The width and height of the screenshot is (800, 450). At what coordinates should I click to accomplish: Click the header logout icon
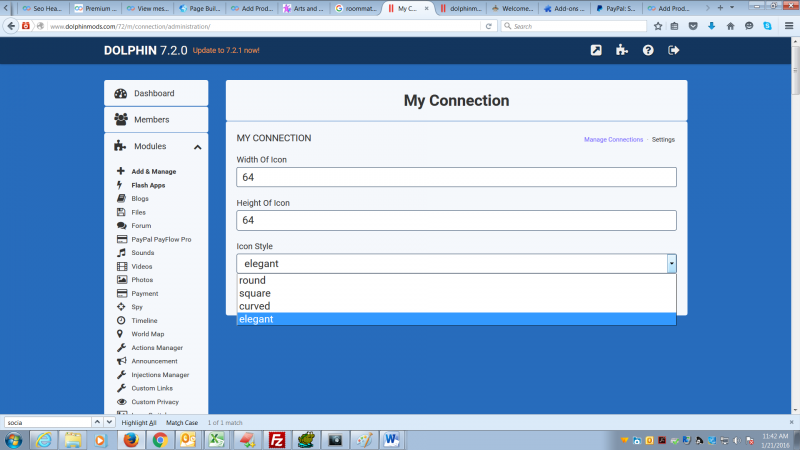[x=673, y=50]
